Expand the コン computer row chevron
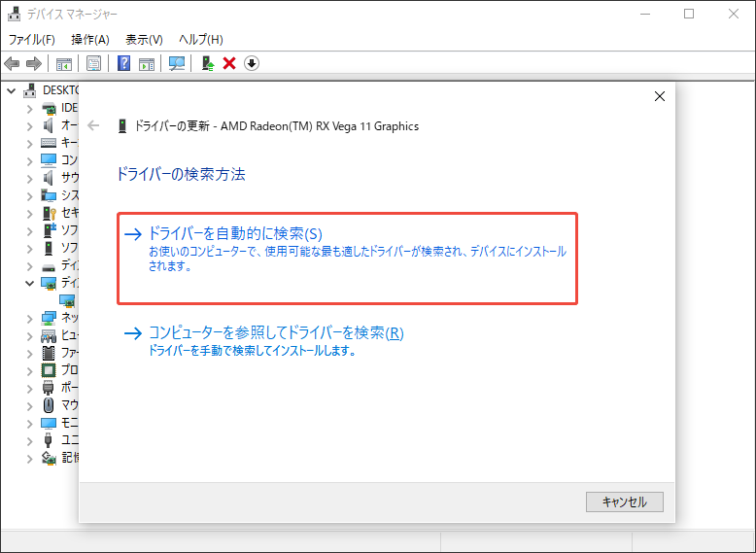 30,161
